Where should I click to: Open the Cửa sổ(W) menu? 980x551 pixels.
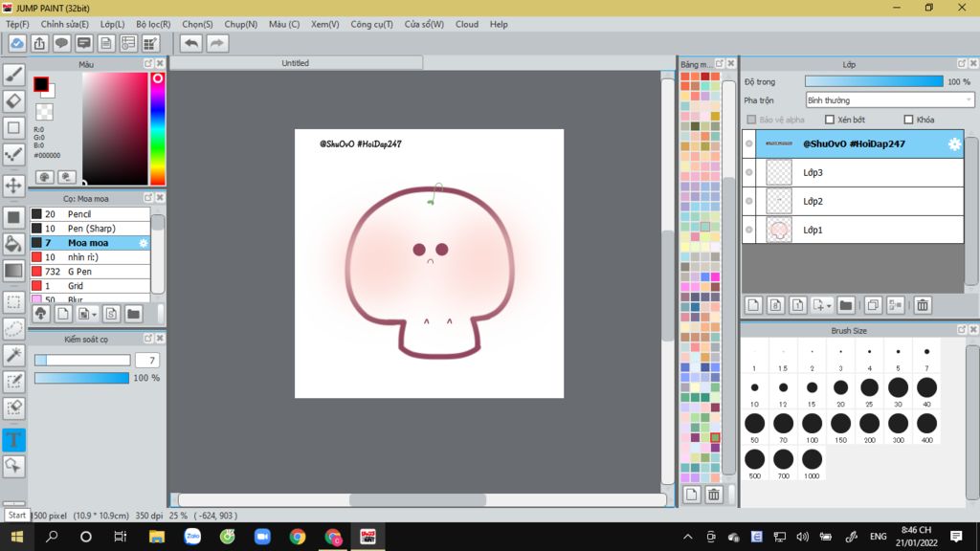coord(424,24)
